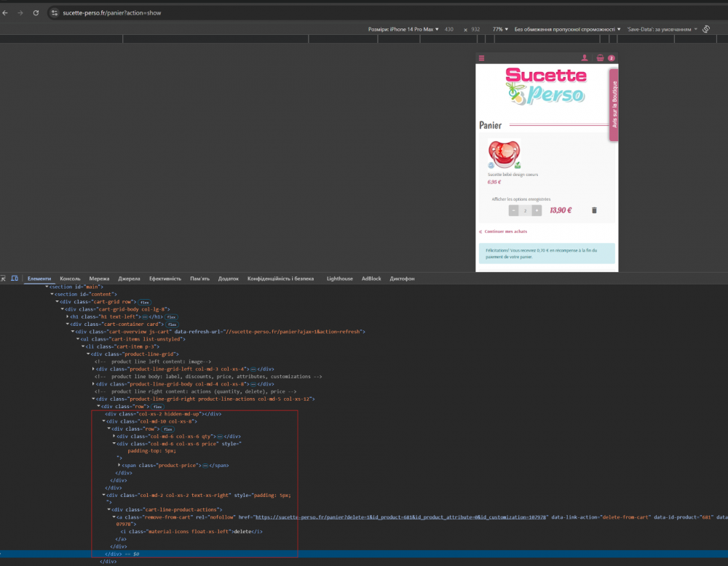Click the browser forward arrow
The height and width of the screenshot is (566, 728).
(x=20, y=12)
